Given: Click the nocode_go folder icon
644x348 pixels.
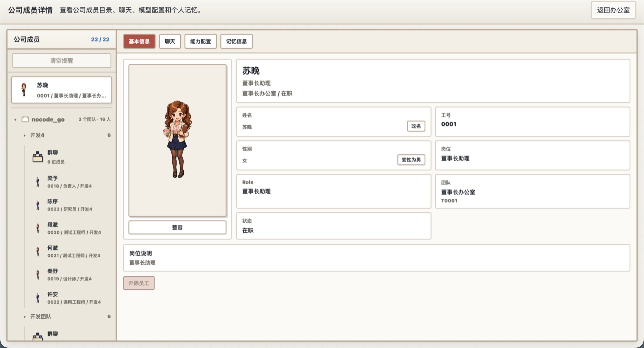Looking at the screenshot, I should pyautogui.click(x=25, y=119).
